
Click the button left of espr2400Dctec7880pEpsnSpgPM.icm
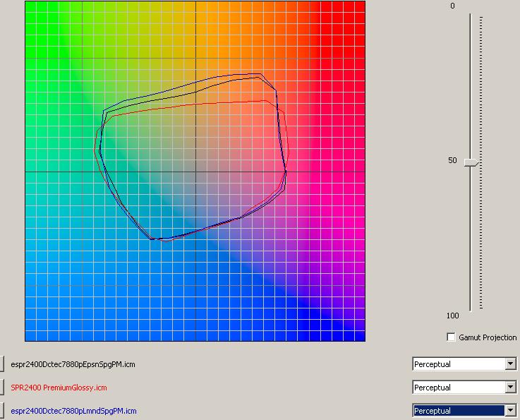pyautogui.click(x=1, y=364)
